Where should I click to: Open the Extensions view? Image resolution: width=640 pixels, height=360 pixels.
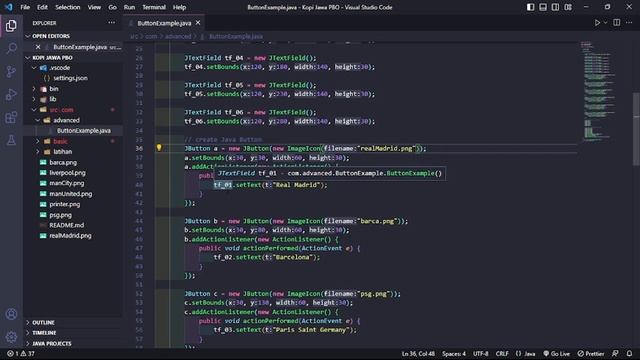[x=11, y=118]
